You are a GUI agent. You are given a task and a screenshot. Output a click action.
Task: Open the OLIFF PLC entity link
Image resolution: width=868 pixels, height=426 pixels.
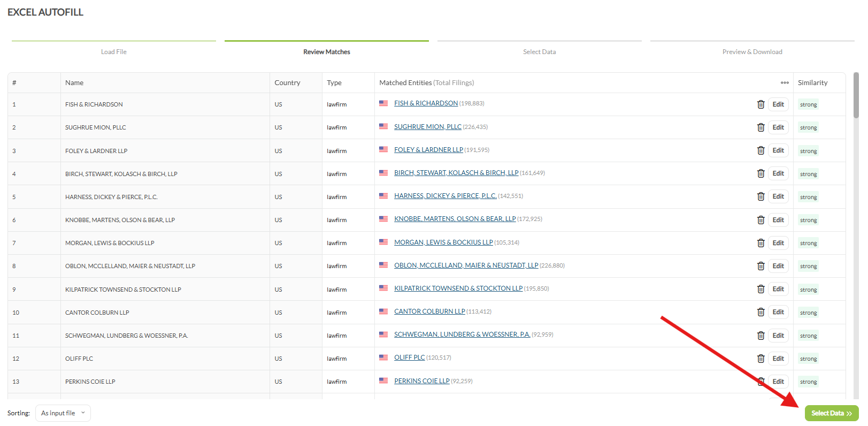pos(410,357)
